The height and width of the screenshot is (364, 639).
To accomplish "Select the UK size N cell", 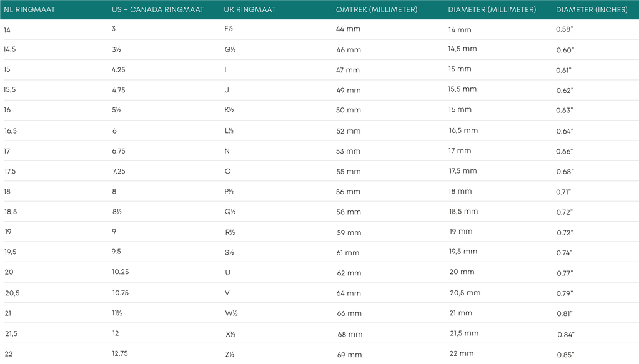I will coord(227,151).
